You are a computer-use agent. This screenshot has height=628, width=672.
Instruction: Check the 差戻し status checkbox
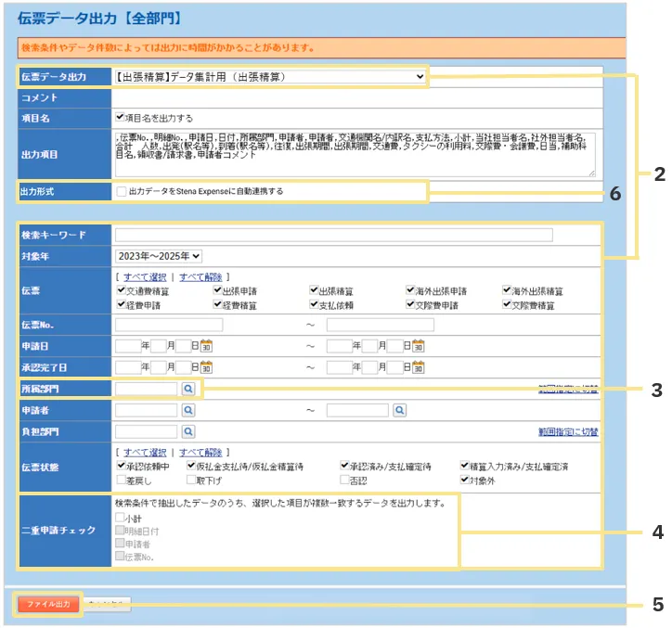click(121, 481)
